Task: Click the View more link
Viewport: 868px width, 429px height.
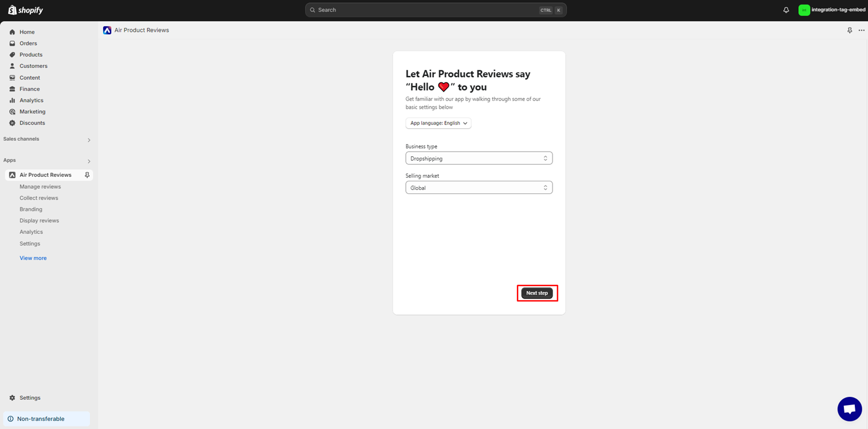Action: pyautogui.click(x=33, y=258)
